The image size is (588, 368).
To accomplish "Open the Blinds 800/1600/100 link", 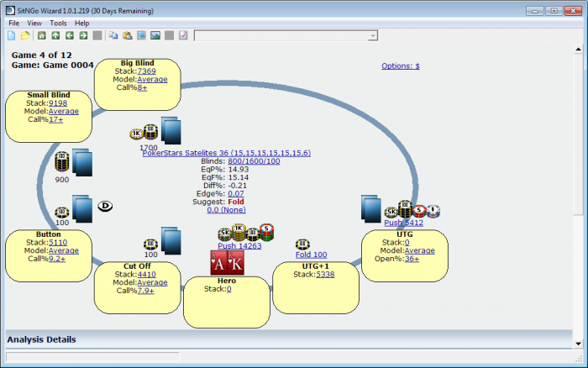I will [x=254, y=161].
